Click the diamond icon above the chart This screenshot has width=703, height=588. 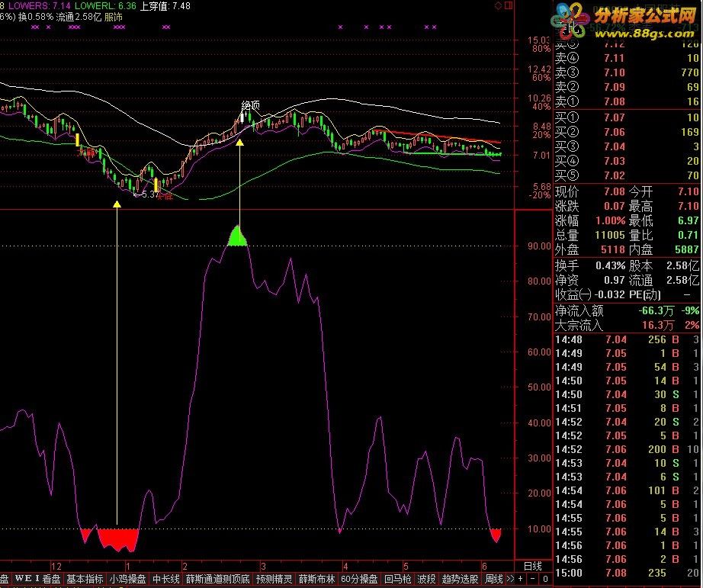click(498, 5)
